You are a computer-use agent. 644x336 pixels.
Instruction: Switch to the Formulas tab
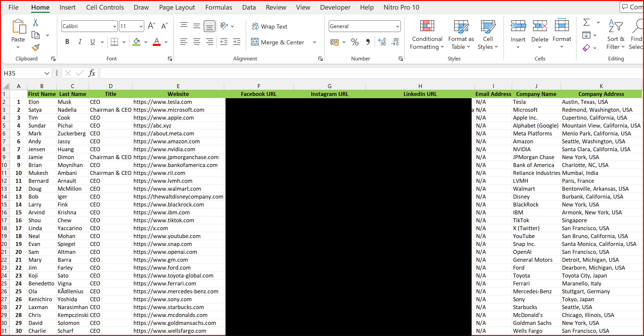click(218, 7)
